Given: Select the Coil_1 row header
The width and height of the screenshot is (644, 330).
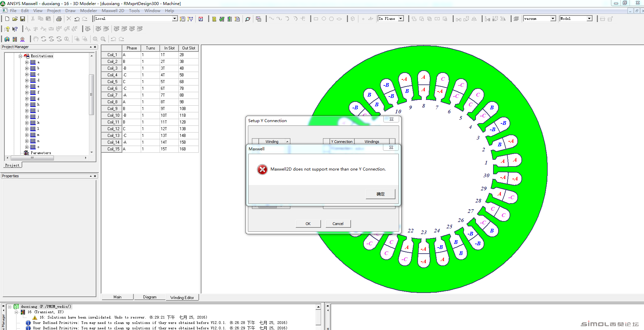Looking at the screenshot, I should point(112,55).
